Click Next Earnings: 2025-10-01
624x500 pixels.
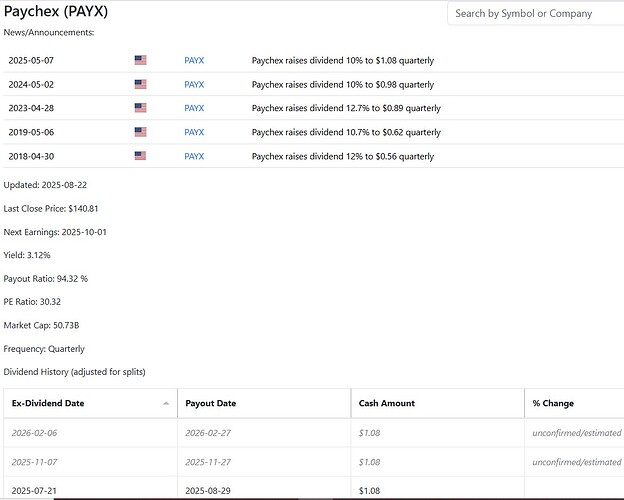[55, 232]
